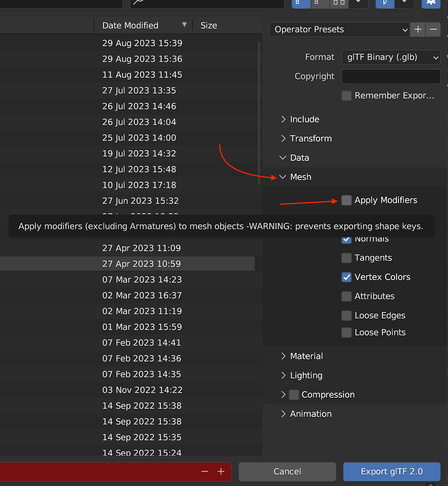Collapse the Mesh subsection
The image size is (448, 486).
click(295, 177)
